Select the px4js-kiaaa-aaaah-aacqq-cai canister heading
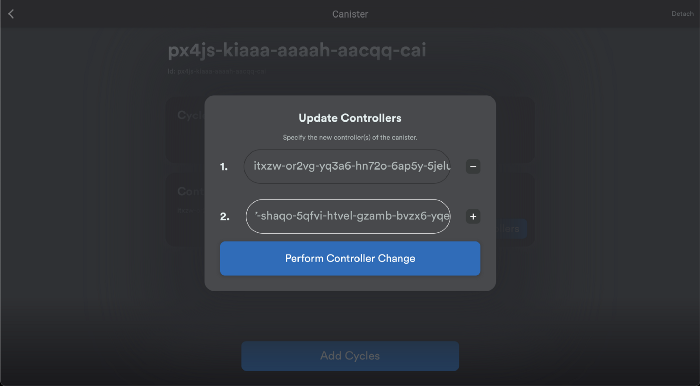The height and width of the screenshot is (386, 700). (x=297, y=50)
